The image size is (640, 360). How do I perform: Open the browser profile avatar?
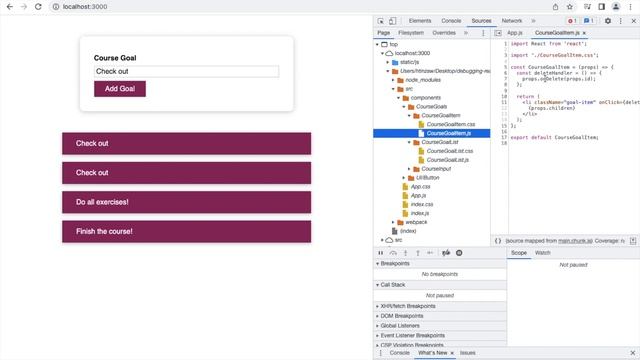click(616, 7)
